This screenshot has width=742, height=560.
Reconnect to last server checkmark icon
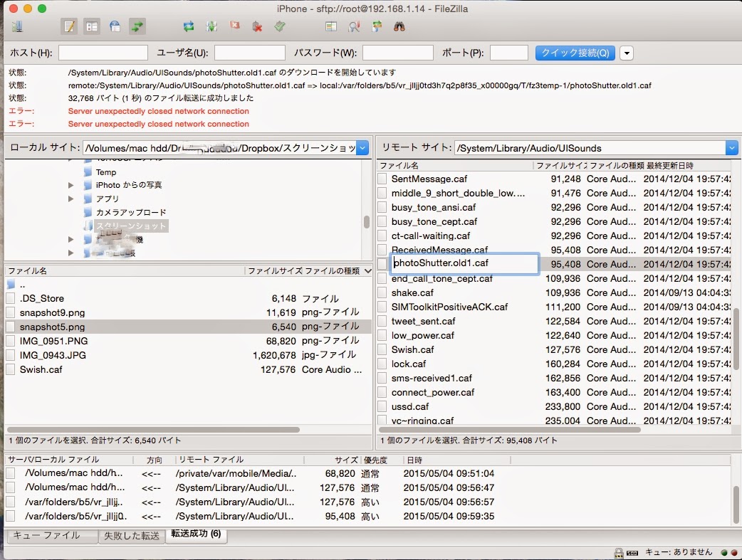(280, 26)
